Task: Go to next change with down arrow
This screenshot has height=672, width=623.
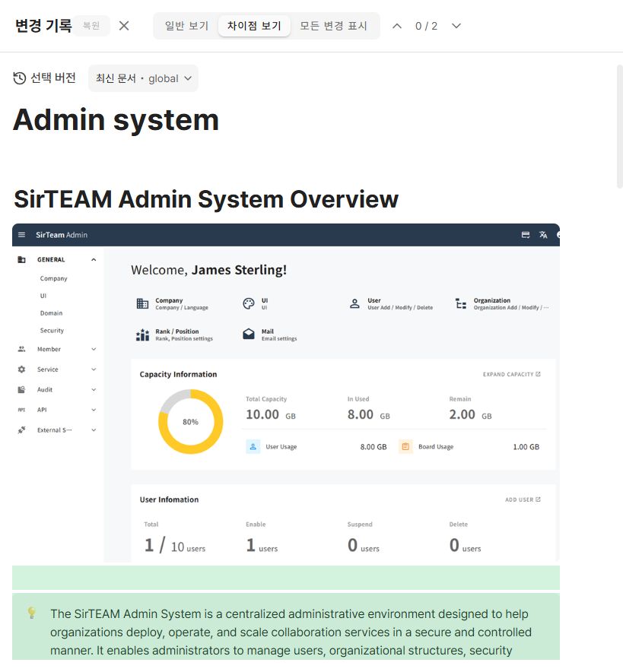Action: (456, 26)
